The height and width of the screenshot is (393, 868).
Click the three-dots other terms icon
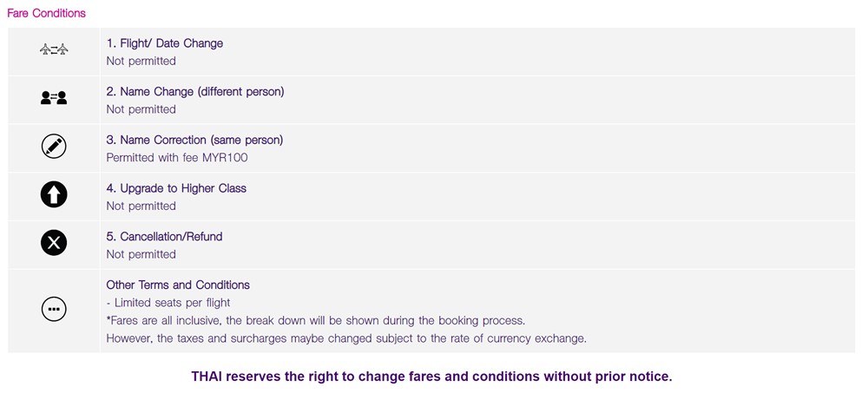(x=54, y=309)
